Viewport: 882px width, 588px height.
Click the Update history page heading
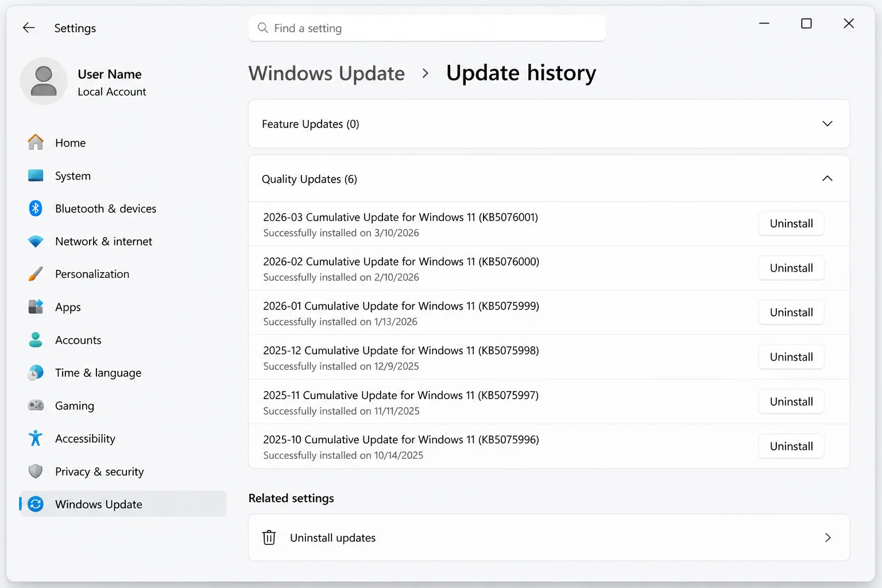[521, 73]
